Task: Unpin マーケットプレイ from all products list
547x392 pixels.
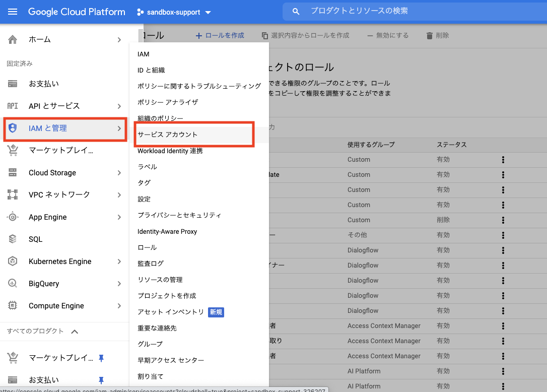Action: point(101,358)
